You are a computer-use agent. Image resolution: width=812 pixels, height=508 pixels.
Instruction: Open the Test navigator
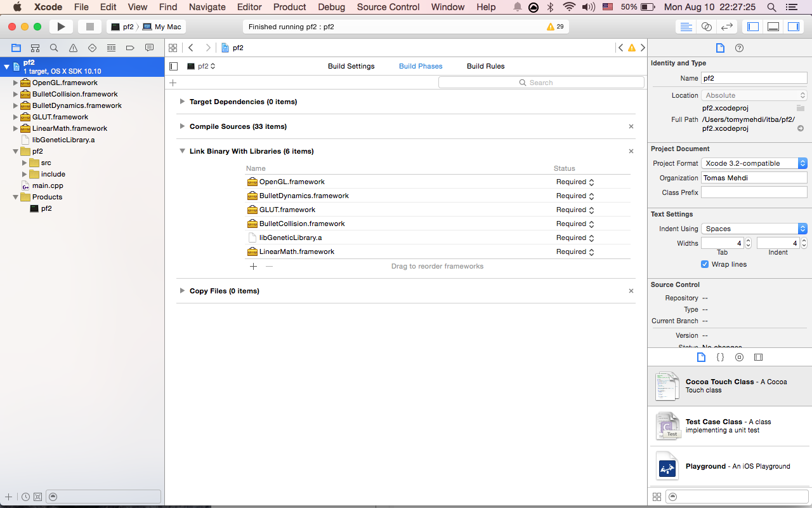[92, 48]
